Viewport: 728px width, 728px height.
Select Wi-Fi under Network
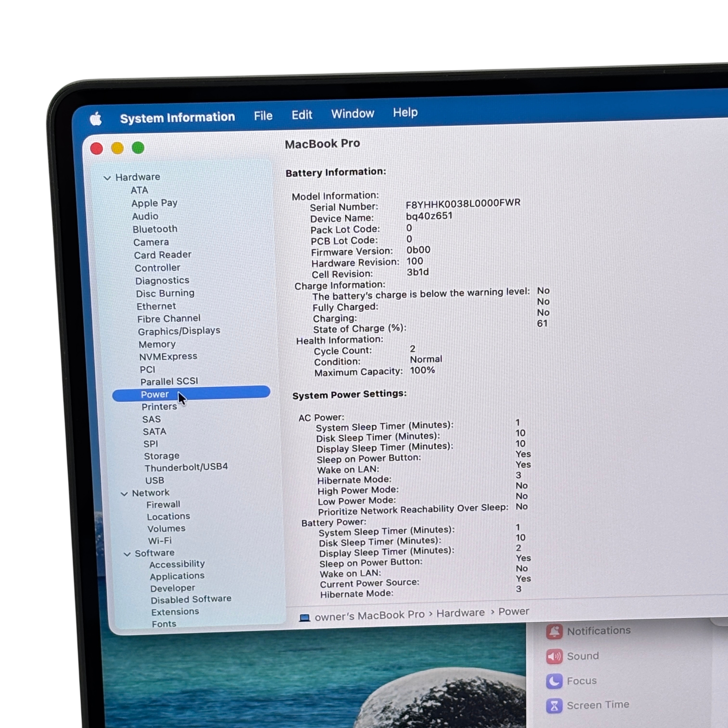160,541
